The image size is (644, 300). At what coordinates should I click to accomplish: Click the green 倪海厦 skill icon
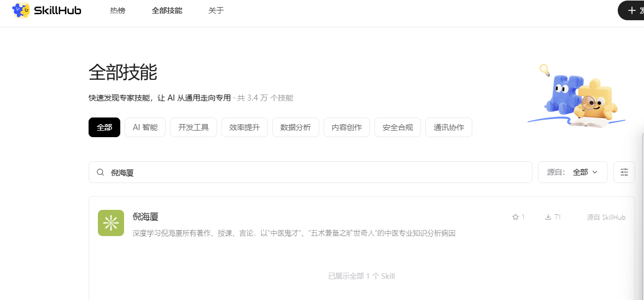[x=111, y=223]
